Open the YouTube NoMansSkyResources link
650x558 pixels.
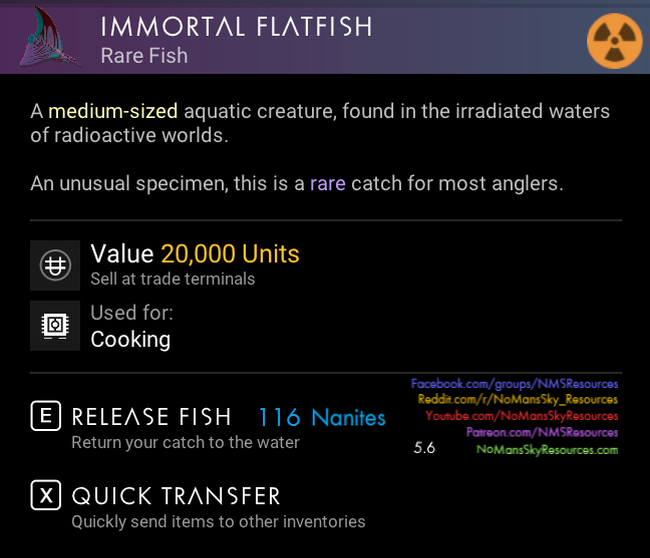click(x=521, y=415)
